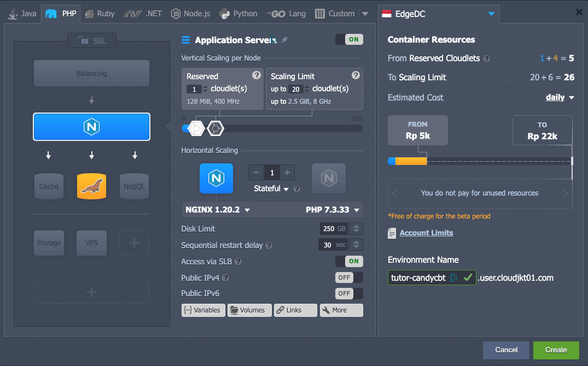
Task: Open the Node.js tab
Action: coord(190,14)
